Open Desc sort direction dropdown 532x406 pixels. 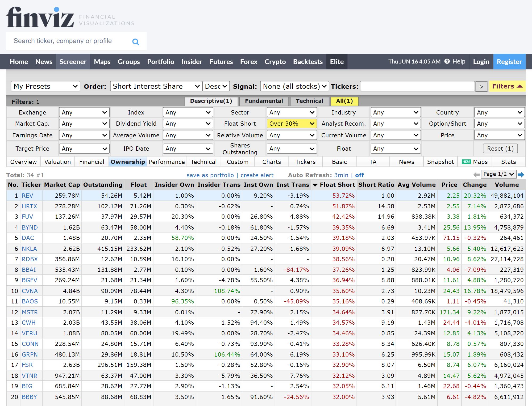[216, 86]
